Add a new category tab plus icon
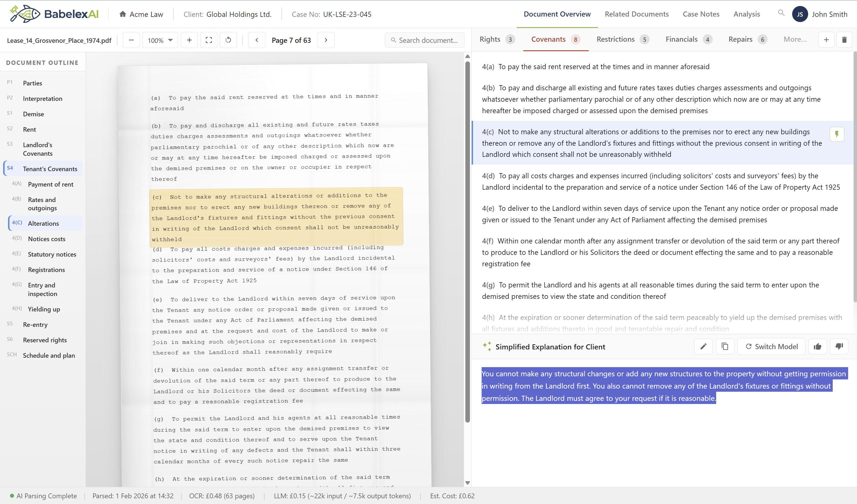The width and height of the screenshot is (857, 504). 826,40
